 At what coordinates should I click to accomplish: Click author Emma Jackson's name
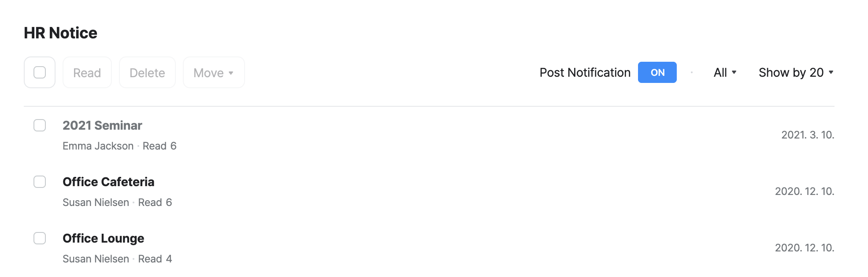click(x=98, y=146)
